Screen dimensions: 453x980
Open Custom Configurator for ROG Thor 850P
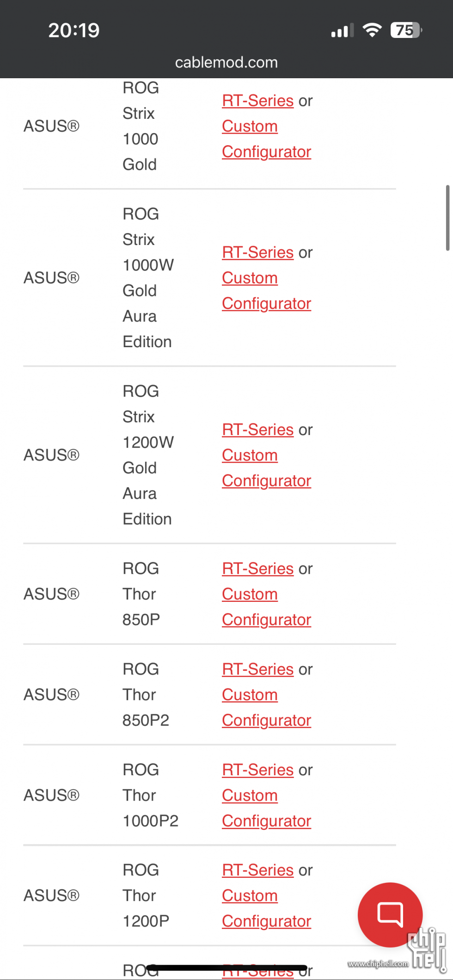tap(267, 606)
